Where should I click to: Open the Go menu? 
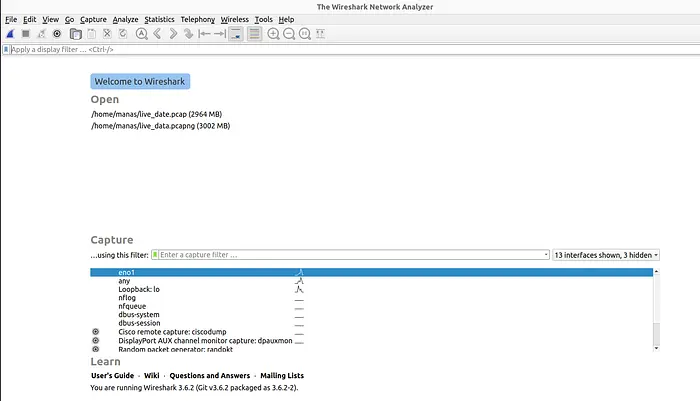(x=69, y=19)
